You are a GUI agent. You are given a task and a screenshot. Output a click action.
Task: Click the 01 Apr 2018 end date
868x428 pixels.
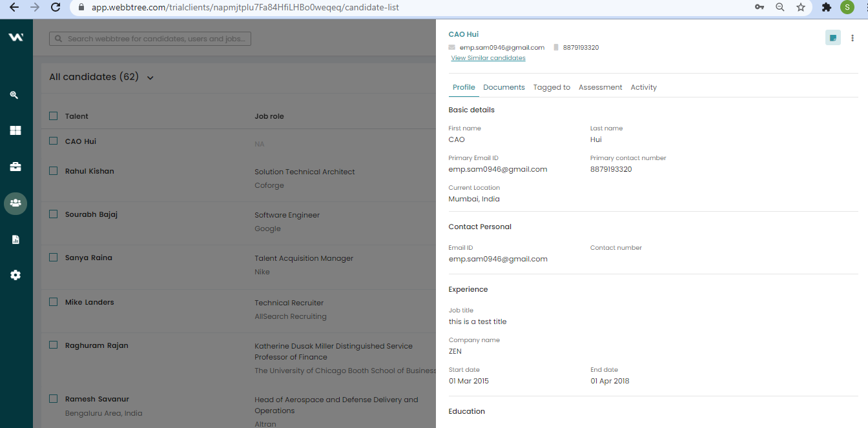[610, 381]
